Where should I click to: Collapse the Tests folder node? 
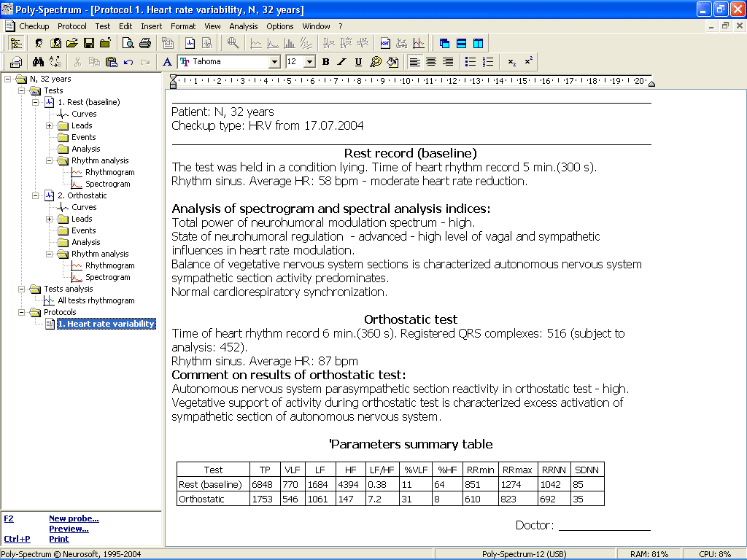(21, 90)
